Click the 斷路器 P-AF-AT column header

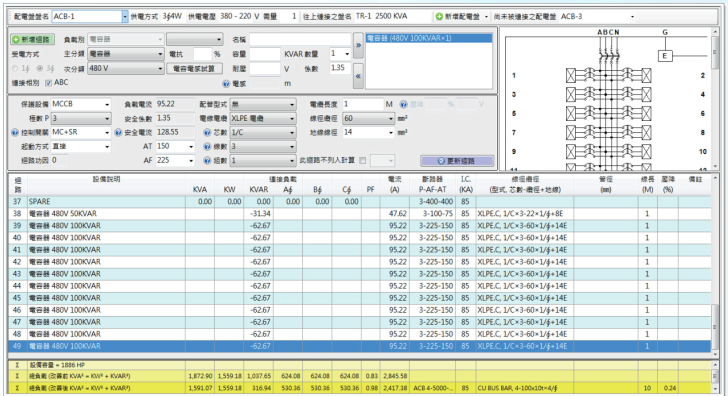[432, 184]
